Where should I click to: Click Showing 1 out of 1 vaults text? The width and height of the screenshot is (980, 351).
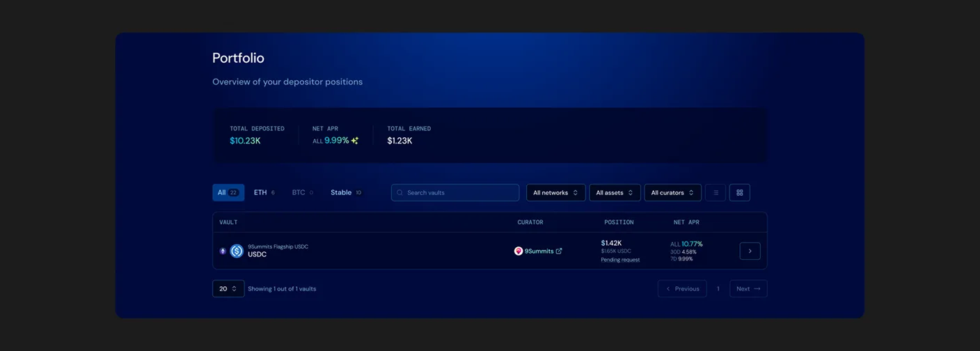pyautogui.click(x=282, y=289)
